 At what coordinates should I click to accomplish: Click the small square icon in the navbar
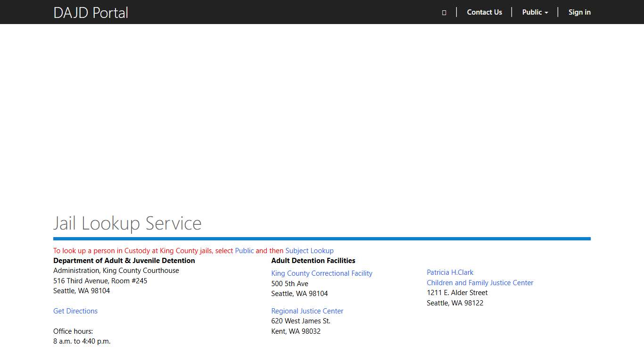(x=444, y=13)
